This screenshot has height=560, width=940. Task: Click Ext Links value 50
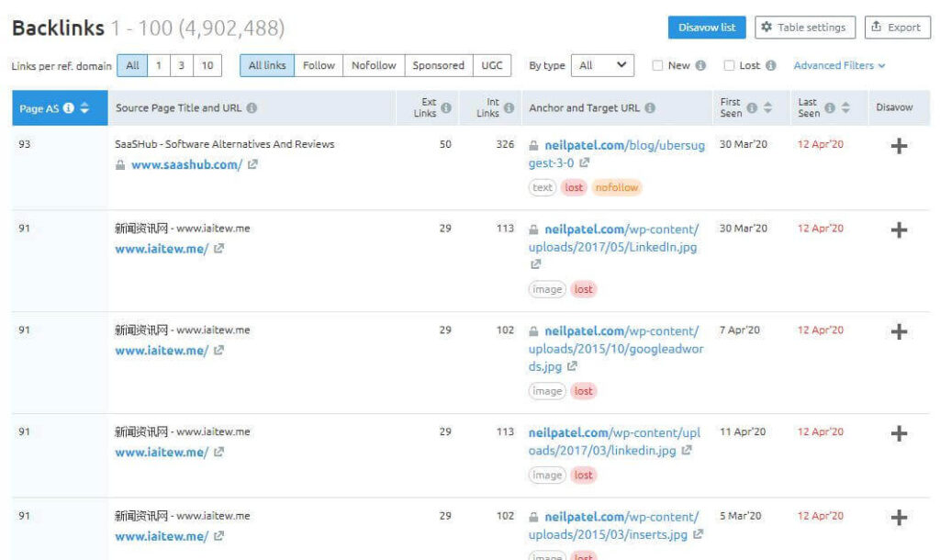445,144
